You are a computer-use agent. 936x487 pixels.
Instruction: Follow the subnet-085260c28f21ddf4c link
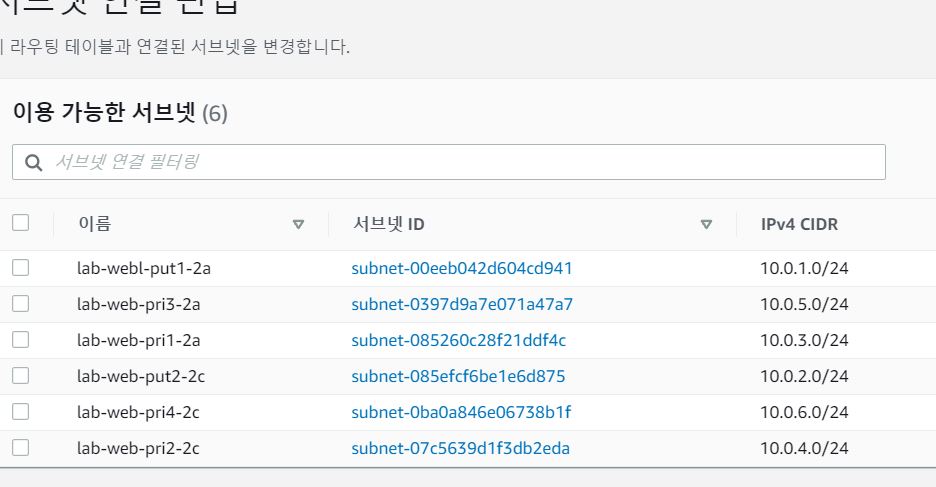(458, 340)
